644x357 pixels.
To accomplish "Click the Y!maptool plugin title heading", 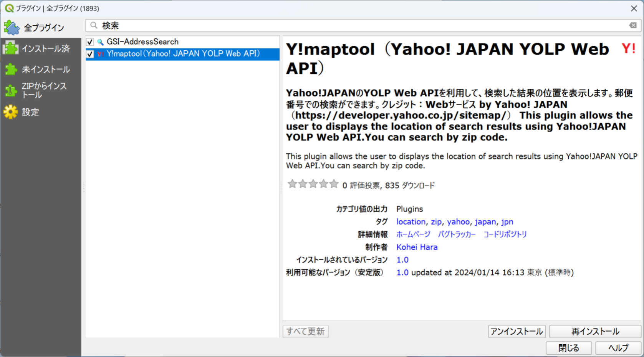I will [x=447, y=59].
